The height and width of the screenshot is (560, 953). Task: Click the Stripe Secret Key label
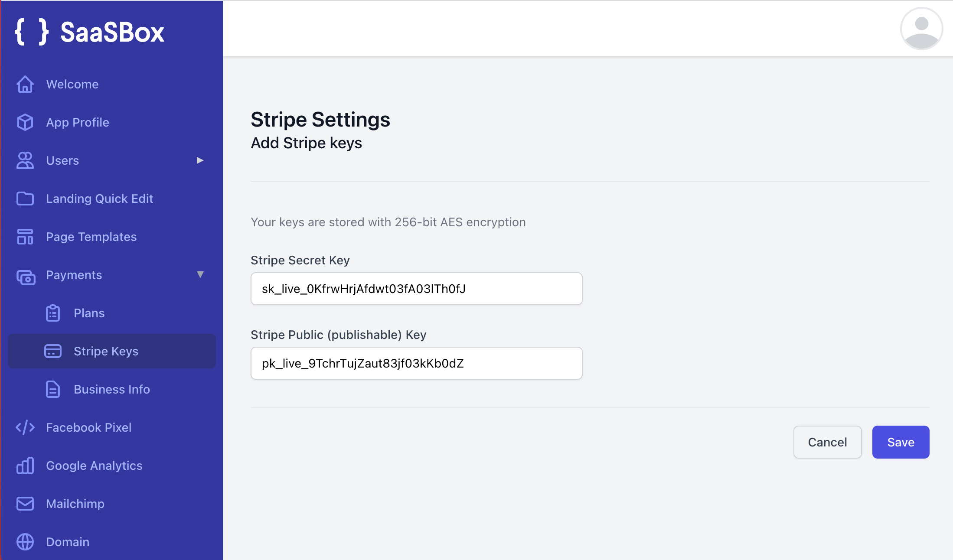[300, 260]
